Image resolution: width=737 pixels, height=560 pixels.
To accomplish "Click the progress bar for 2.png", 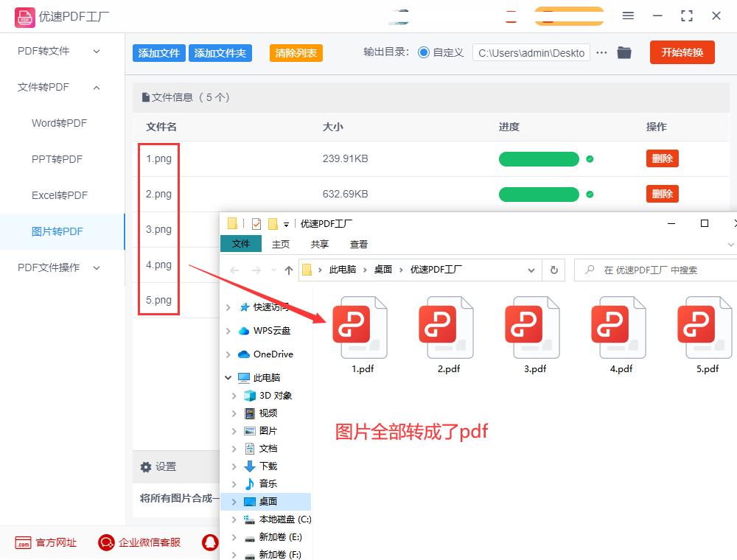I will pos(539,194).
